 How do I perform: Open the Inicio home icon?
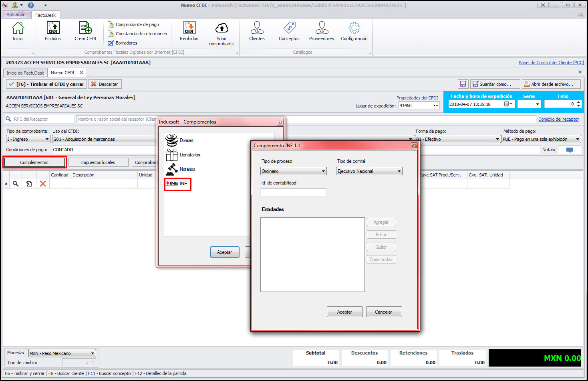coord(18,31)
